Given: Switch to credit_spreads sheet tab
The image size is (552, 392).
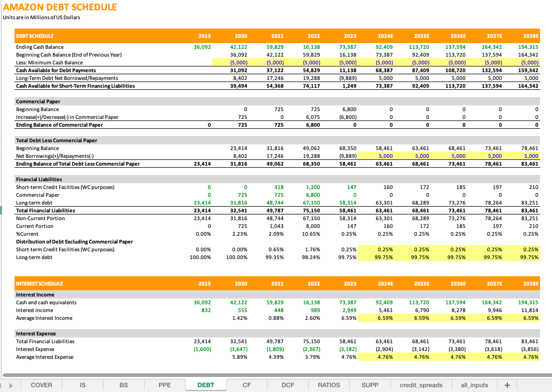Looking at the screenshot, I should coord(421,385).
